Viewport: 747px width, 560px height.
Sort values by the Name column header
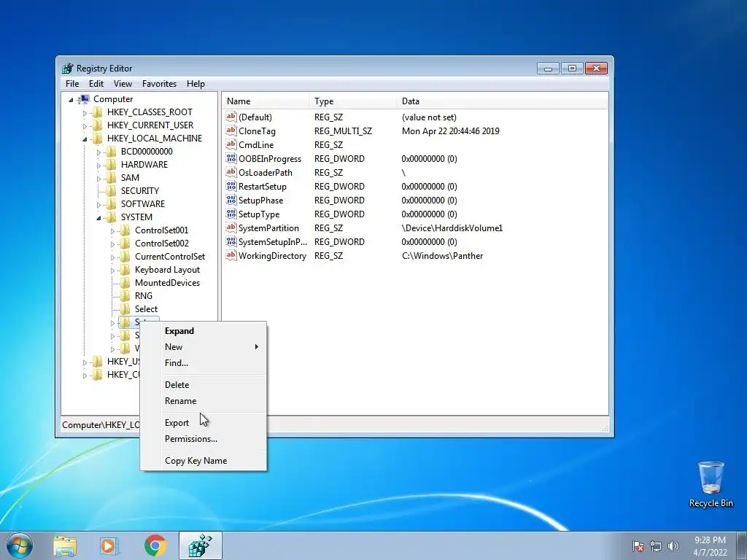[266, 101]
